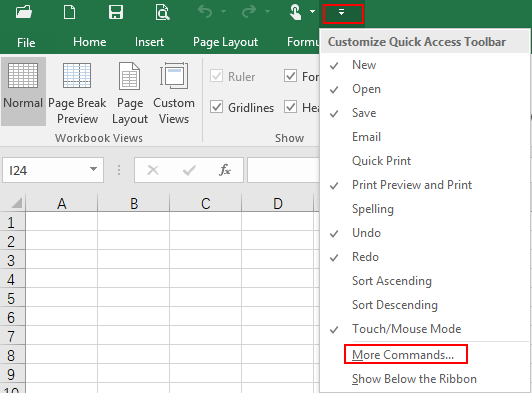532x393 pixels.
Task: Select column D header
Action: 278,203
